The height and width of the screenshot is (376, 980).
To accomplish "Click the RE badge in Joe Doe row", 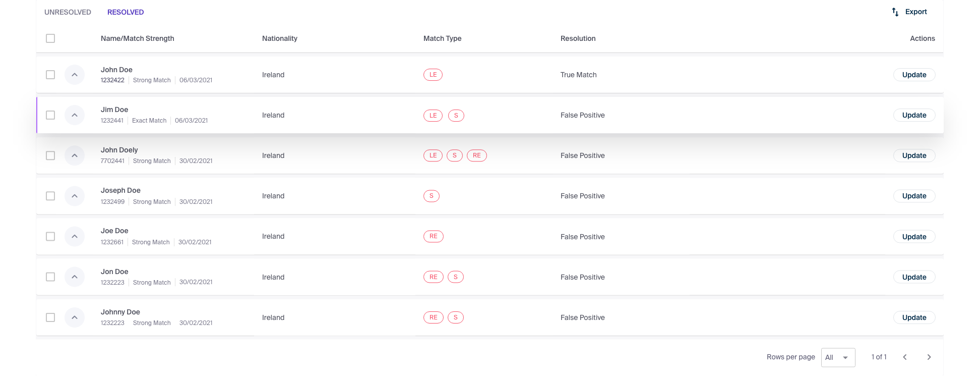I will (x=434, y=236).
